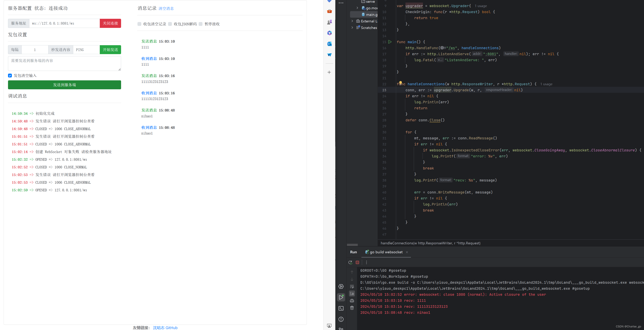Clear the Run console output
This screenshot has height=330, width=644.
[352, 308]
